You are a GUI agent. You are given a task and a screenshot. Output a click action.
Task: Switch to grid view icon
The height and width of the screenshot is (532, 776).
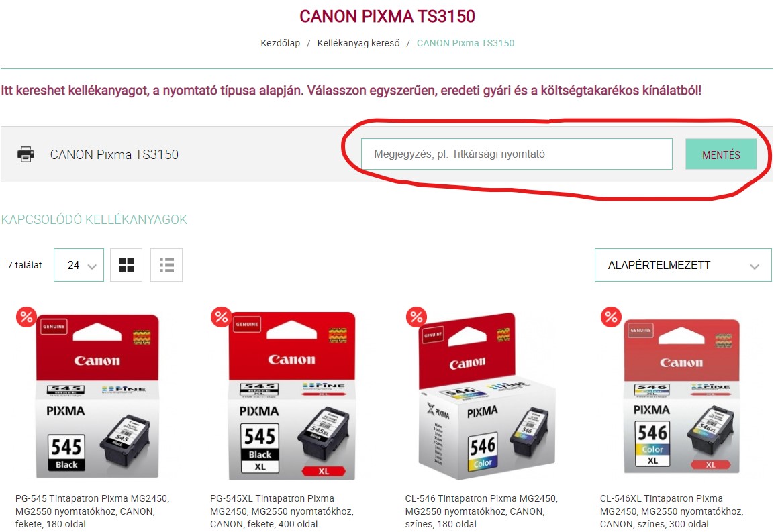[x=126, y=265]
